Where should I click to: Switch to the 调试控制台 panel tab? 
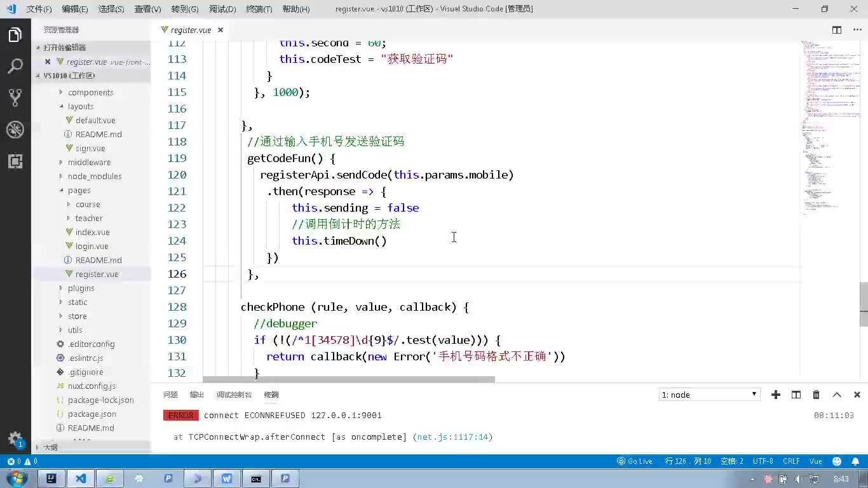click(x=234, y=395)
